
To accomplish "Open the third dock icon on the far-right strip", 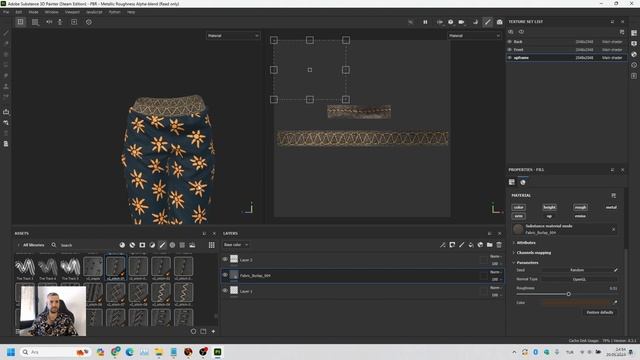I will click(634, 54).
